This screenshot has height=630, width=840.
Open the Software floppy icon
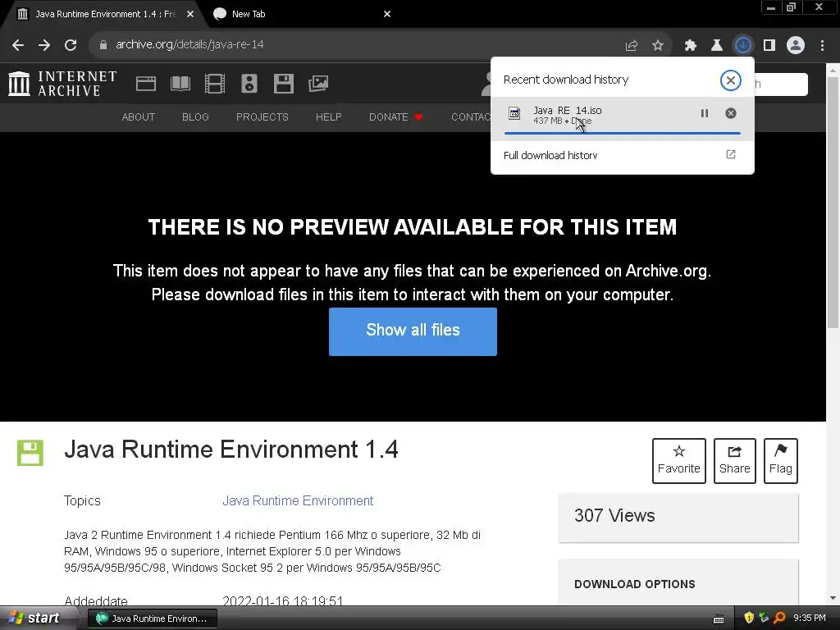tap(283, 84)
